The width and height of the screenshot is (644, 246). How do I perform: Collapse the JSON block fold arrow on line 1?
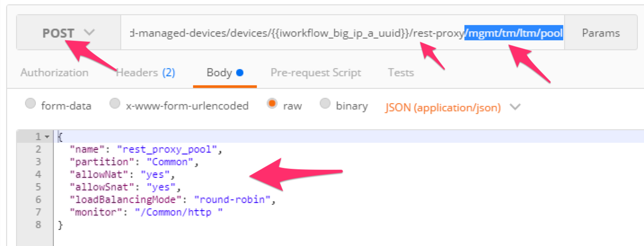point(47,137)
